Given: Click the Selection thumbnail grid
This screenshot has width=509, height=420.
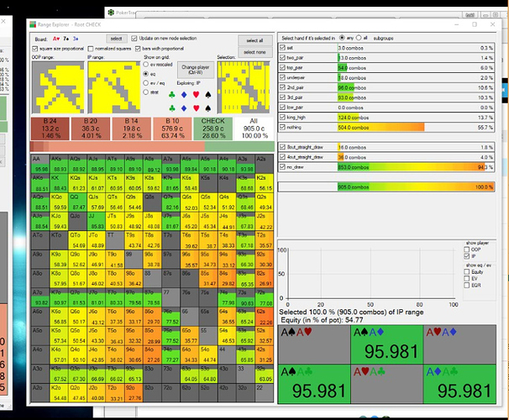Looking at the screenshot, I should (x=244, y=87).
